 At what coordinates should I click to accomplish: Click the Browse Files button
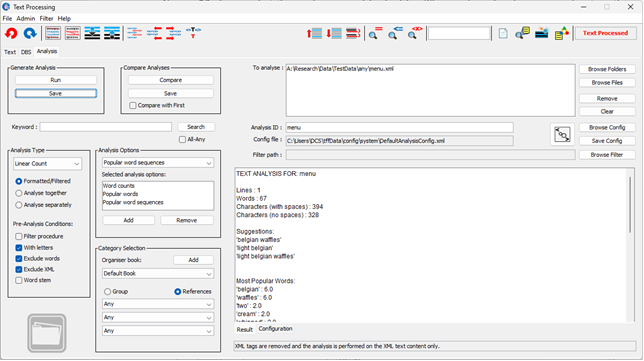point(607,83)
